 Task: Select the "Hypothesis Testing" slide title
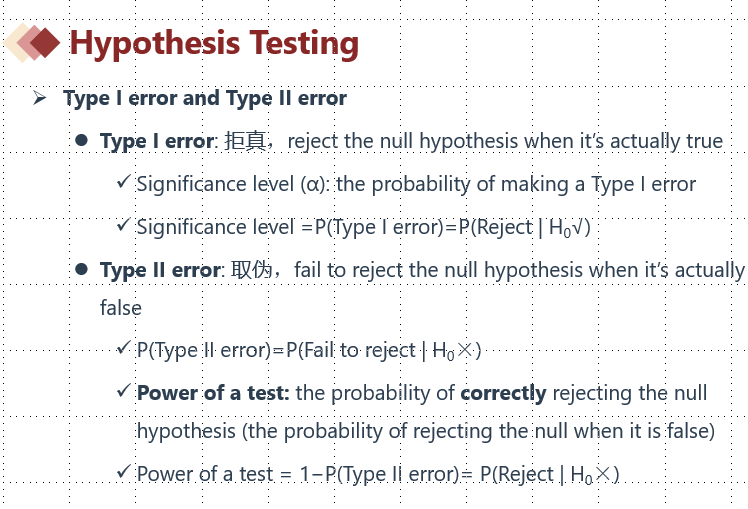click(x=214, y=43)
